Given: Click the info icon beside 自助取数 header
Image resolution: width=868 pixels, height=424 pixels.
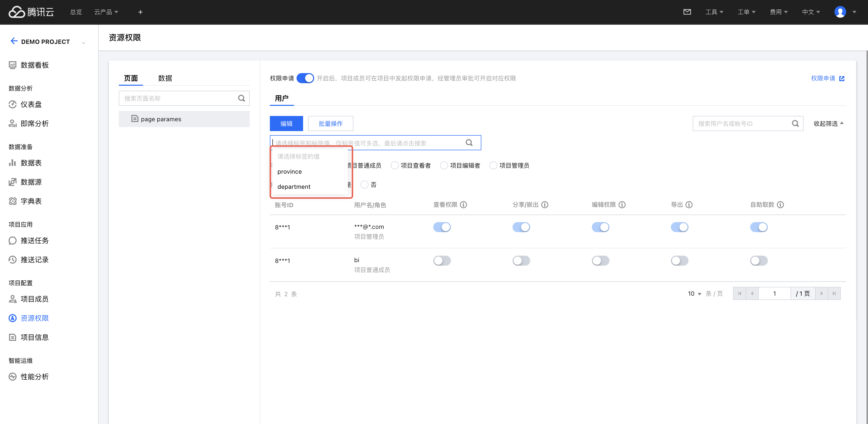Looking at the screenshot, I should tap(780, 205).
